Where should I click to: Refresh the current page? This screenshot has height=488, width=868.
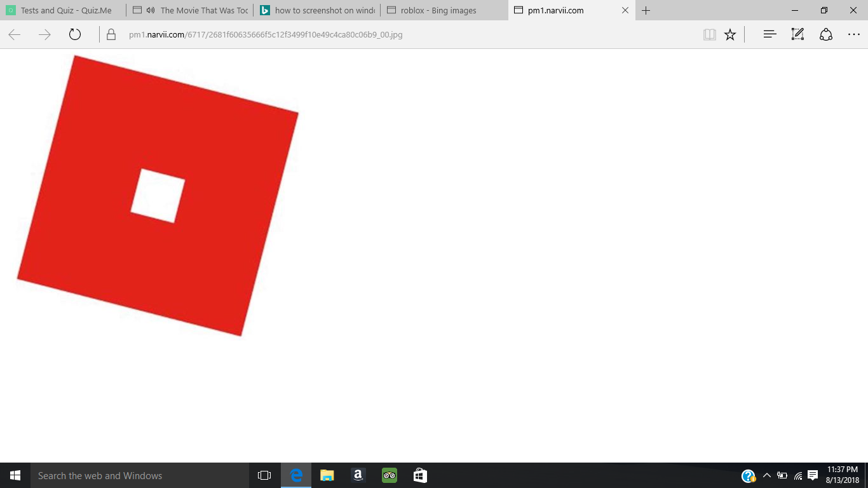(75, 34)
